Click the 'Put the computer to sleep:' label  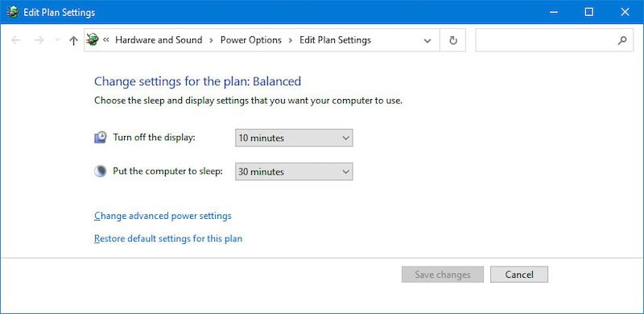coord(167,171)
